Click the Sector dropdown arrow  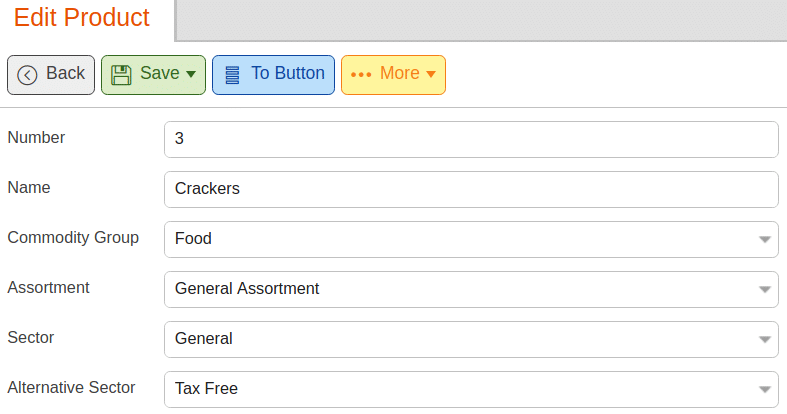pos(764,340)
